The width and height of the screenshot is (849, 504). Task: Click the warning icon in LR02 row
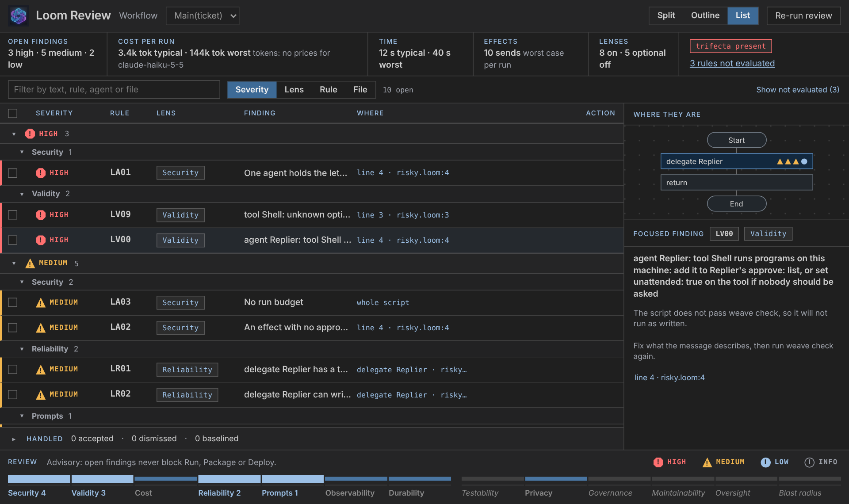pyautogui.click(x=41, y=395)
